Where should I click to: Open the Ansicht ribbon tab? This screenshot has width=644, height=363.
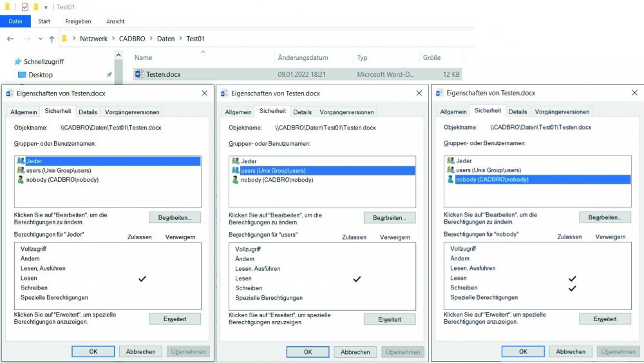(x=115, y=21)
